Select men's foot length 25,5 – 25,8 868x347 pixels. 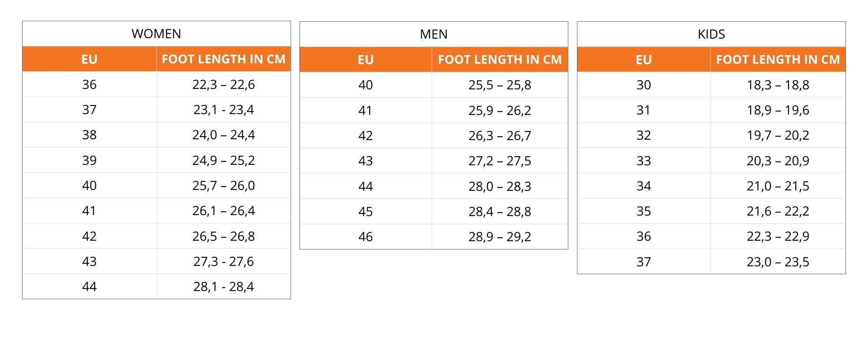(x=500, y=85)
